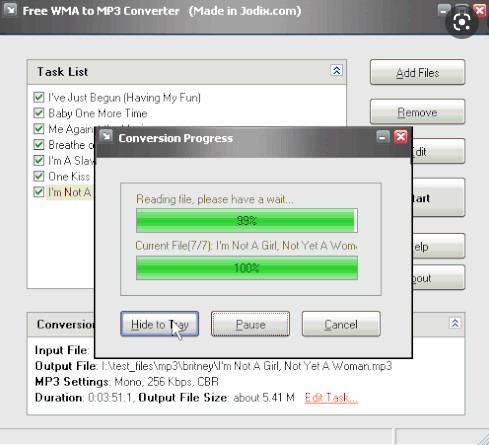Screen dimensions: 489x445
Task: Toggle the One Kiss task checkbox
Action: point(39,176)
